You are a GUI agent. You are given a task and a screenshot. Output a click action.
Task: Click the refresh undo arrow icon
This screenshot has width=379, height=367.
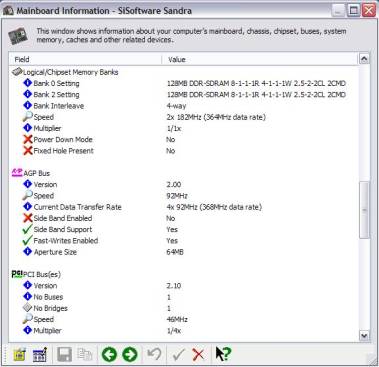[154, 354]
